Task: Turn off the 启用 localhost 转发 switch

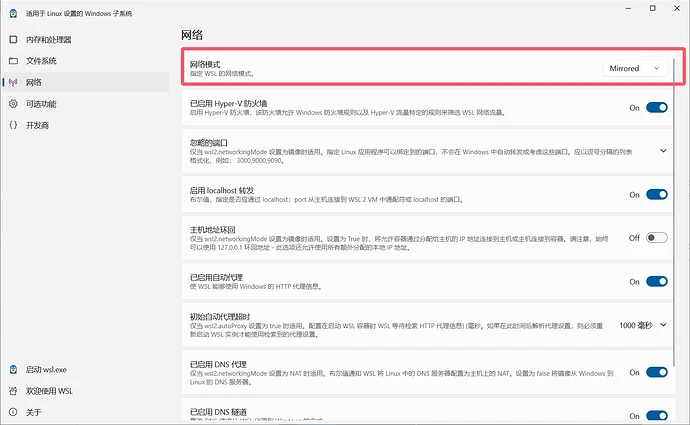Action: point(656,194)
